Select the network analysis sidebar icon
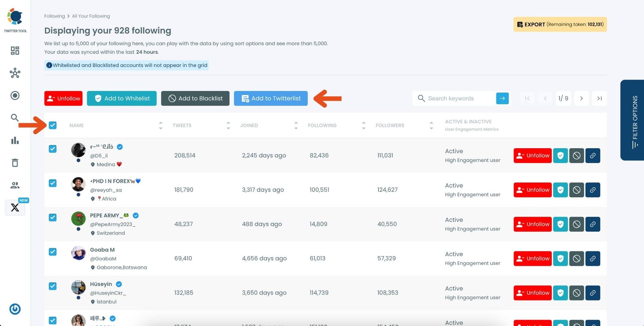 pos(15,73)
